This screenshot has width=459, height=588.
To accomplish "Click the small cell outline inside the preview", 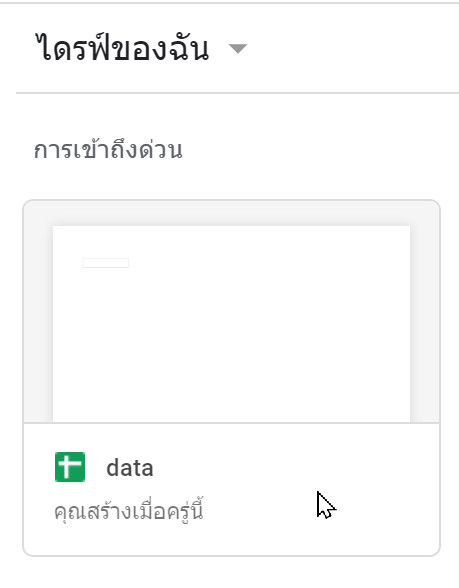I will click(x=106, y=263).
